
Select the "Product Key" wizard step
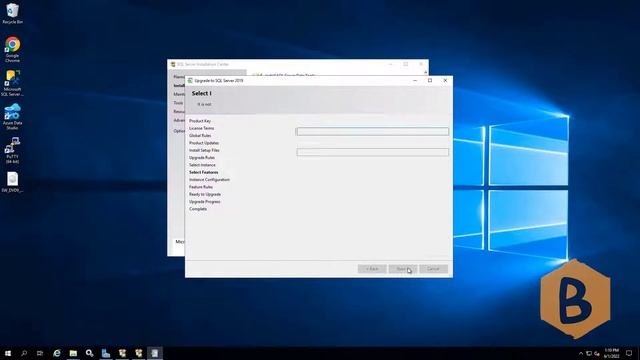200,121
